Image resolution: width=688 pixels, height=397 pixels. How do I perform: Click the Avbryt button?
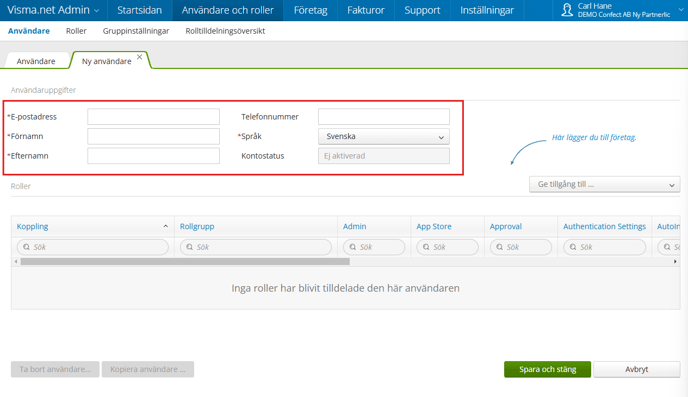click(637, 369)
